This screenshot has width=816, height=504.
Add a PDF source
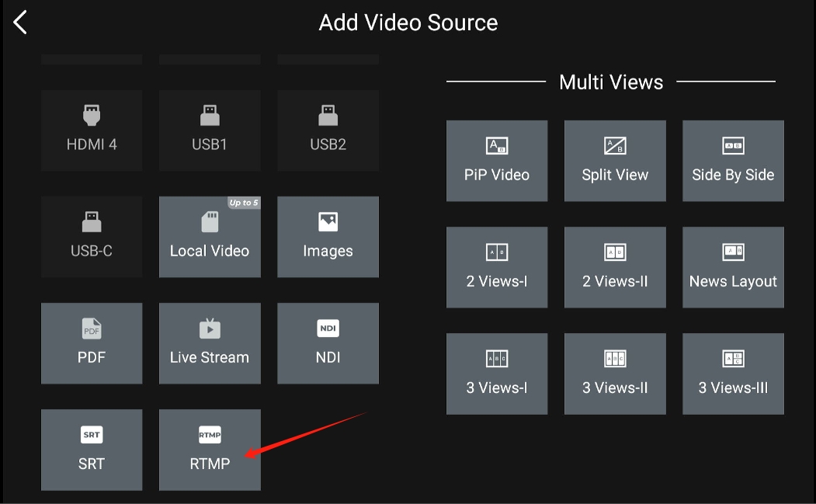[x=91, y=343]
